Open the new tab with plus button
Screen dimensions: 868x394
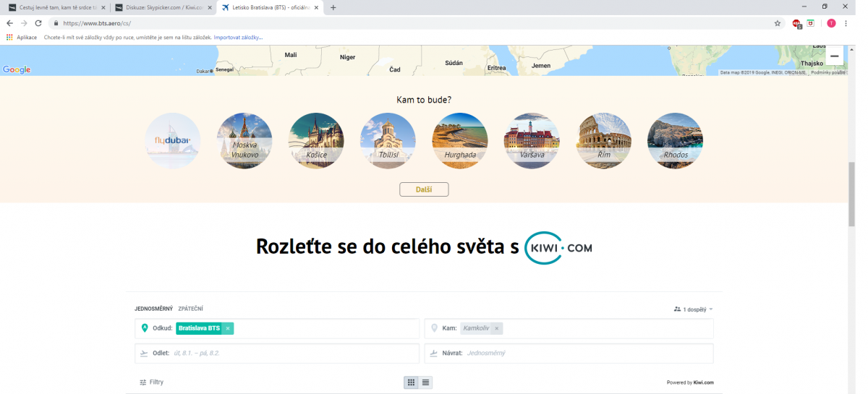(333, 7)
